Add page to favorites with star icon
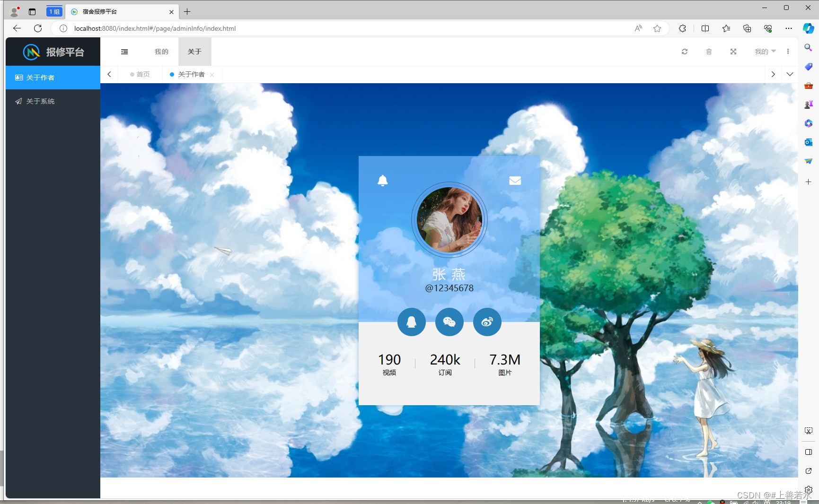Viewport: 819px width, 504px height. [657, 28]
